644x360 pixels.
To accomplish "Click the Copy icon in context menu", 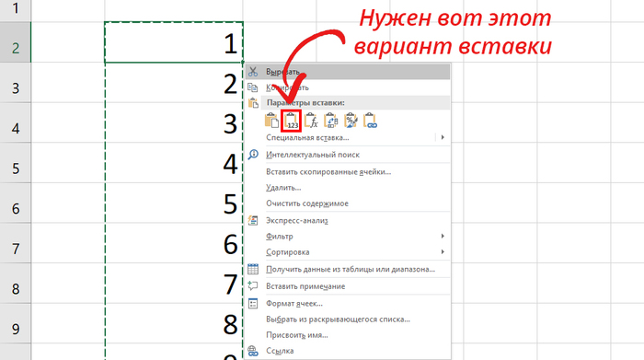I will 253,87.
